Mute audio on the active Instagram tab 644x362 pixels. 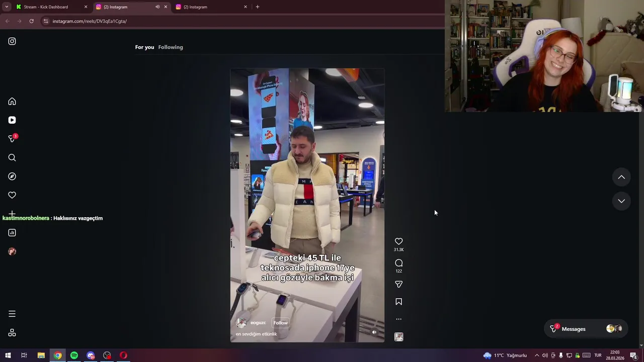click(x=157, y=7)
